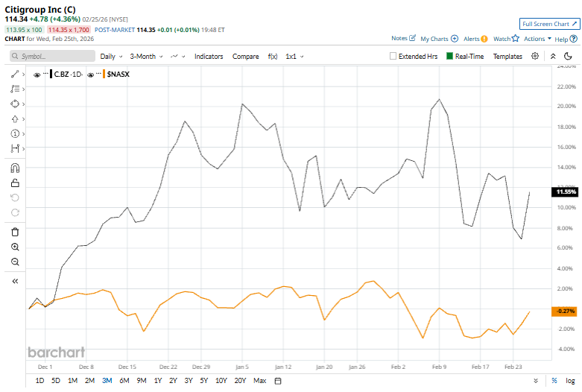Click the Symbol search field
582x392 pixels.
[x=52, y=56]
